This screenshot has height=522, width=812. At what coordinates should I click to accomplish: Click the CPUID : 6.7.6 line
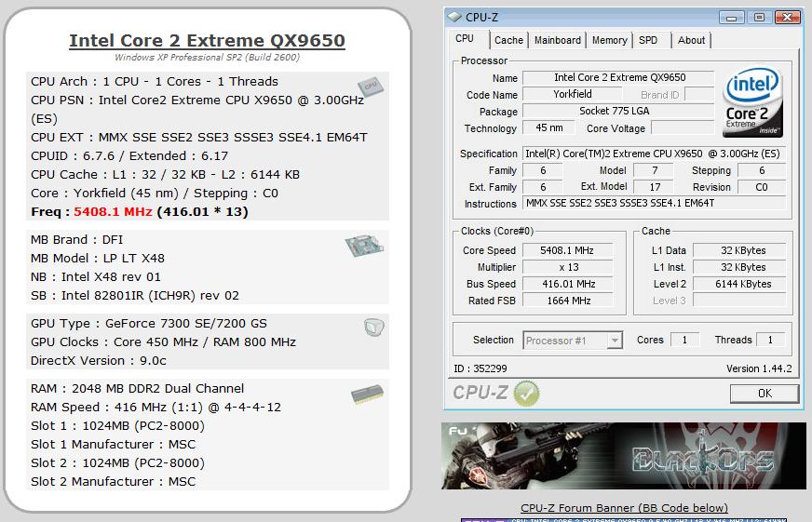point(129,155)
